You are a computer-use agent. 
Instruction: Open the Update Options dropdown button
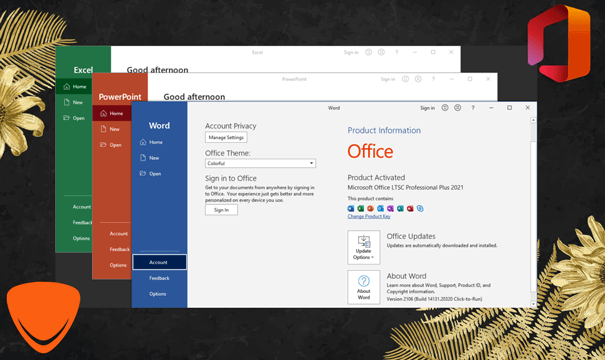(x=363, y=247)
